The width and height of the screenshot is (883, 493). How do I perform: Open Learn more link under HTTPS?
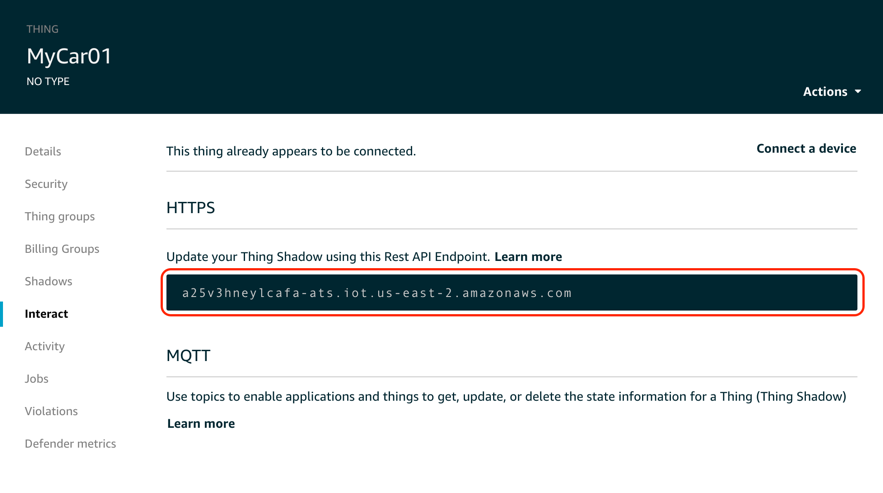(x=528, y=257)
